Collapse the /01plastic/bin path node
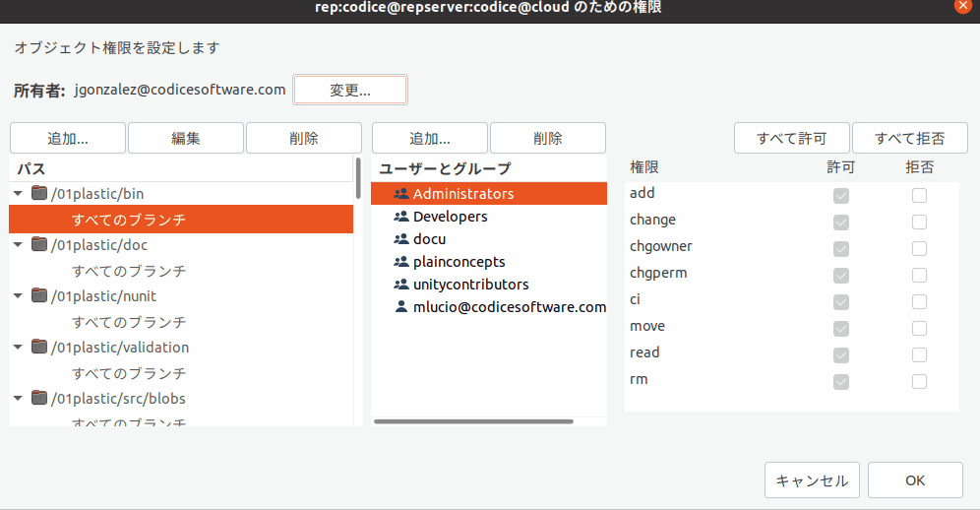 pyautogui.click(x=18, y=193)
